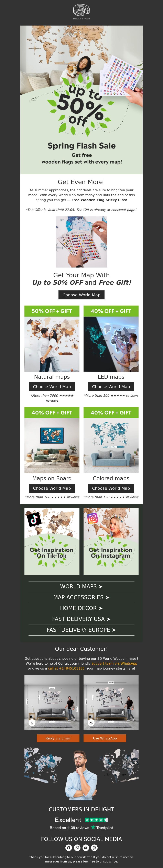Click Choose World Map under Natural maps
Image resolution: width=163 pixels, height=868 pixels.
pyautogui.click(x=52, y=387)
